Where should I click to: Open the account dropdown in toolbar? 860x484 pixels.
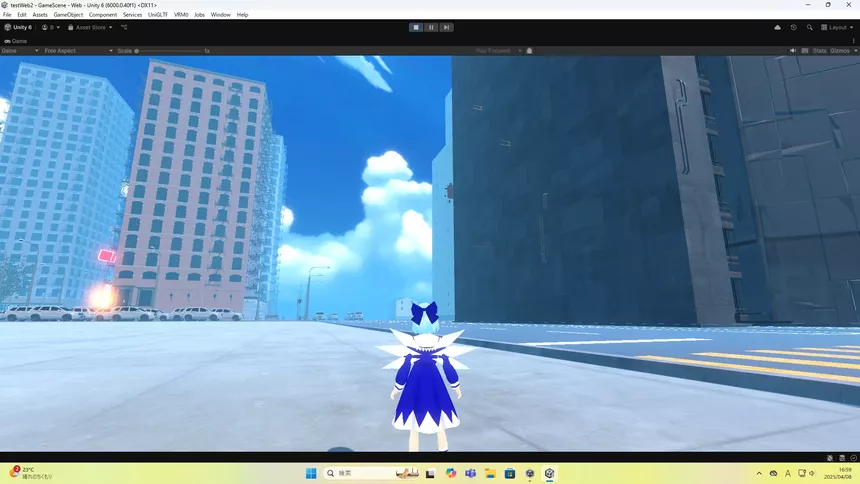(x=48, y=27)
